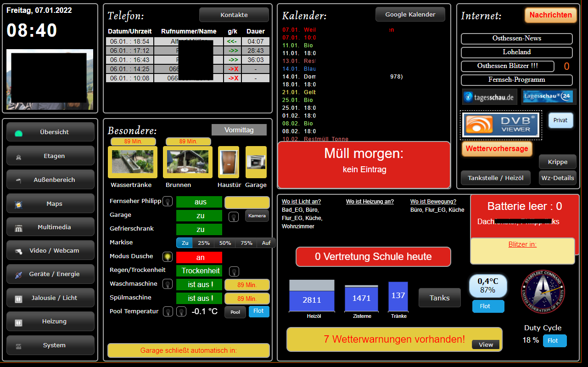Click the Pool button
Viewport: 588px width, 367px height.
point(235,312)
